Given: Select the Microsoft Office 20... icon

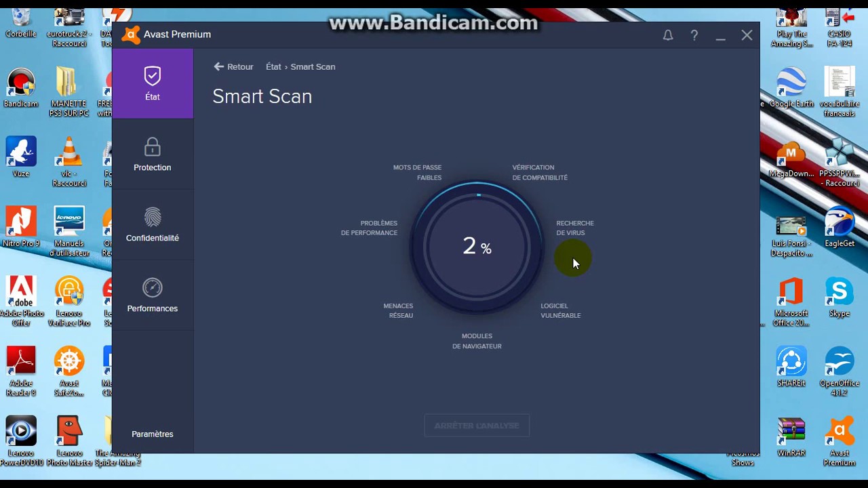Looking at the screenshot, I should (x=791, y=302).
